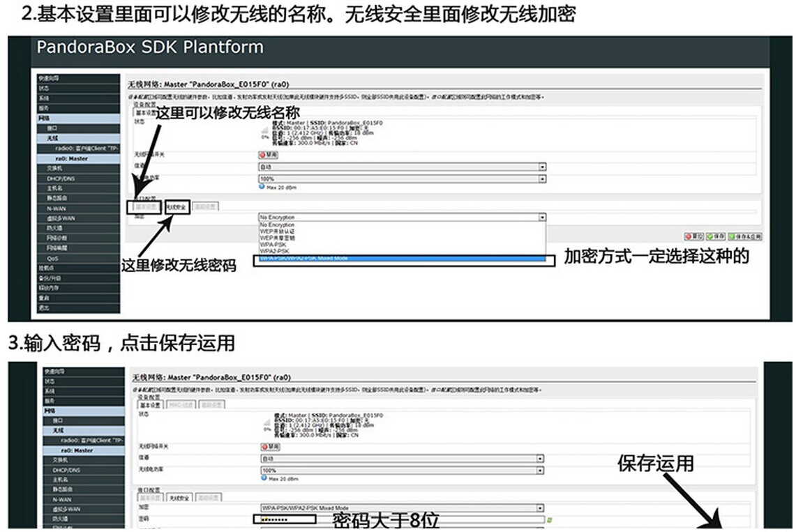Screen dimensions: 796x532
Task: Open DHCP/DNS in step 2 sidebar
Action: click(78, 178)
